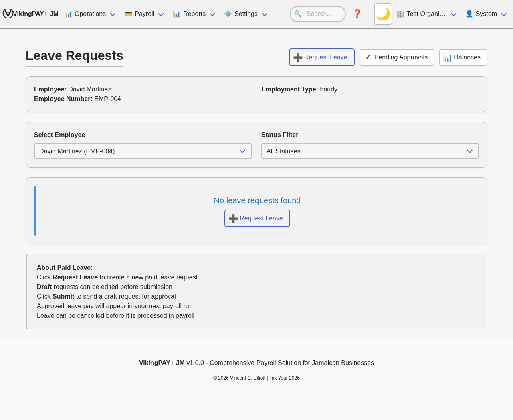Open the Select Employee dropdown
Screen dimensions: 513x420
[143, 151]
